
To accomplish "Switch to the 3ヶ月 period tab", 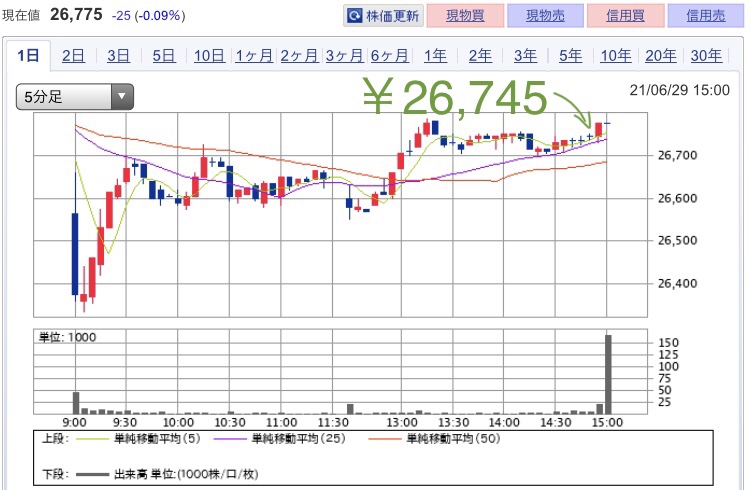I will point(344,56).
